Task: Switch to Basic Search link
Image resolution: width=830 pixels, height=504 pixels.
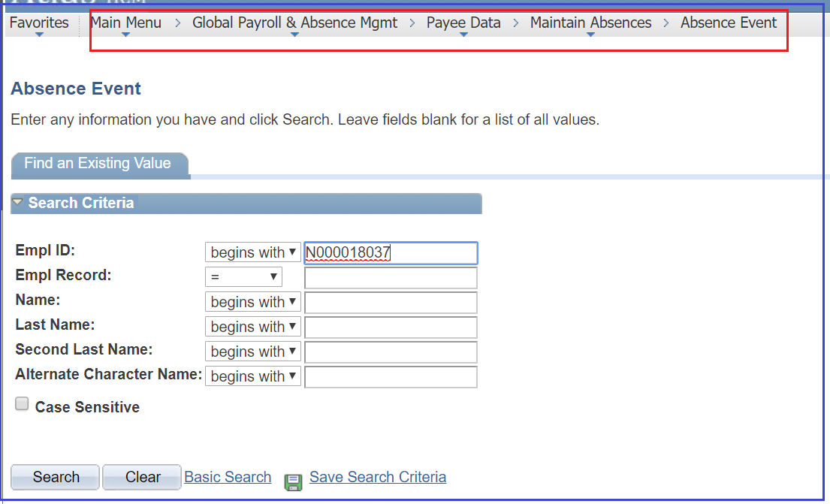Action: tap(228, 477)
